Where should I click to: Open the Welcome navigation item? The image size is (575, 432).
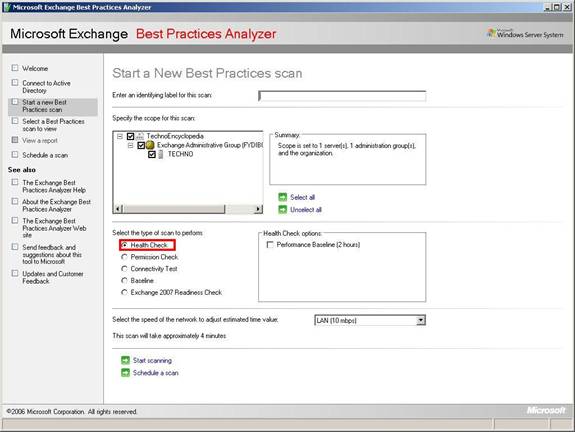pos(35,69)
